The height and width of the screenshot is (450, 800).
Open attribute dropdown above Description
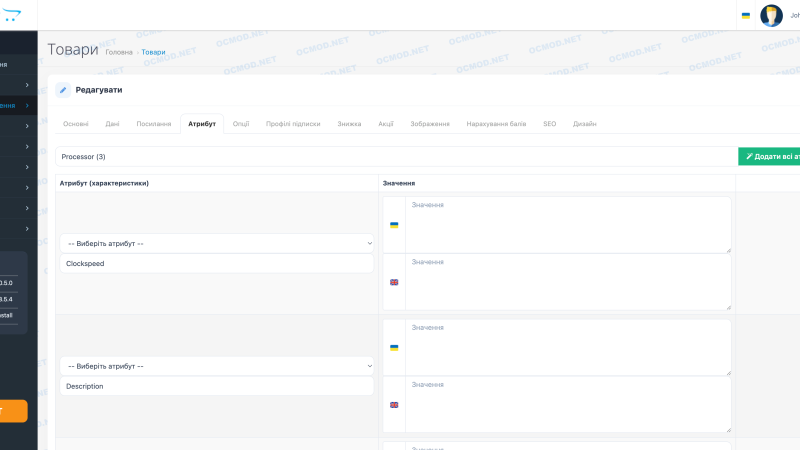(x=217, y=366)
